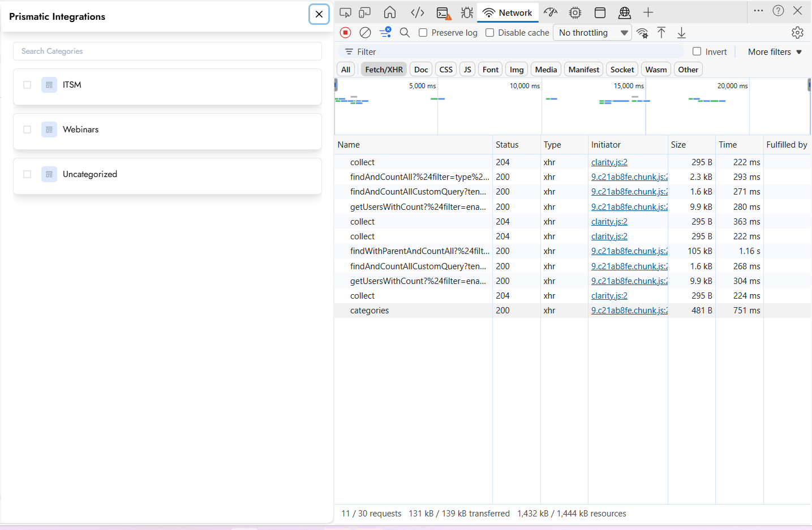
Task: Select the Doc filter tab
Action: point(421,70)
